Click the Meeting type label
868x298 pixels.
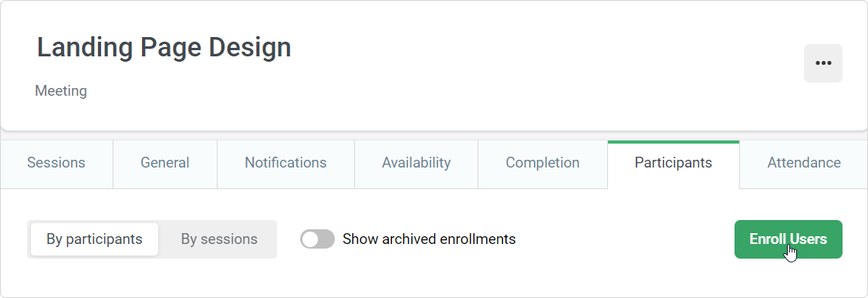pos(61,91)
